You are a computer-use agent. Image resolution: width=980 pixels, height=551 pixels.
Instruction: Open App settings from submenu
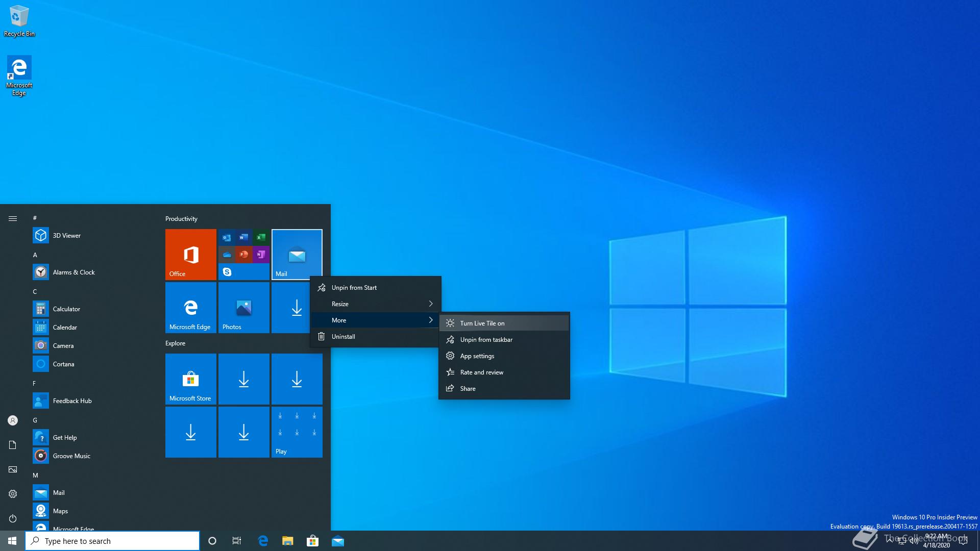(504, 356)
